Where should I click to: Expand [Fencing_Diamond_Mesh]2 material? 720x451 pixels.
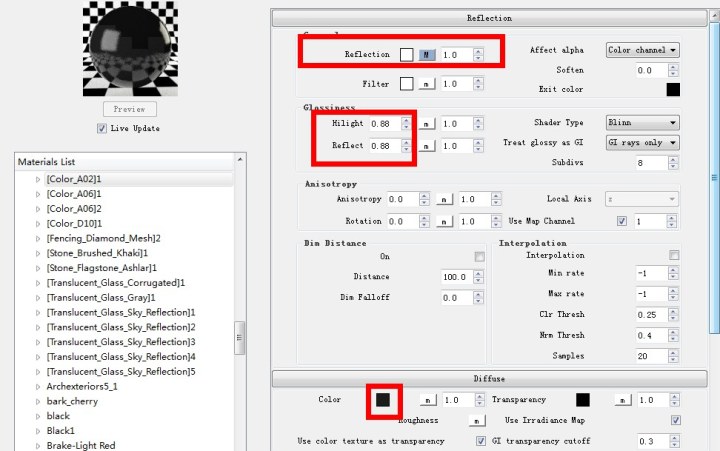(x=38, y=239)
